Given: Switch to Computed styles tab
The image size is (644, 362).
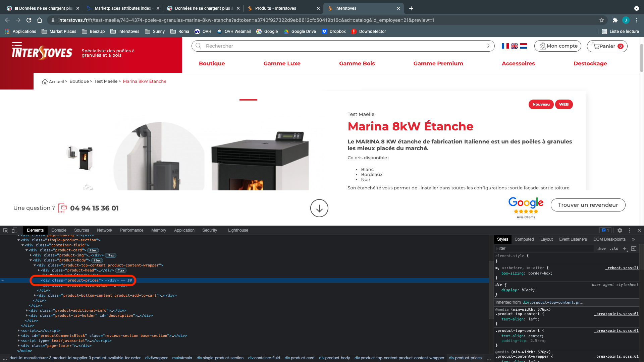Looking at the screenshot, I should click(524, 239).
